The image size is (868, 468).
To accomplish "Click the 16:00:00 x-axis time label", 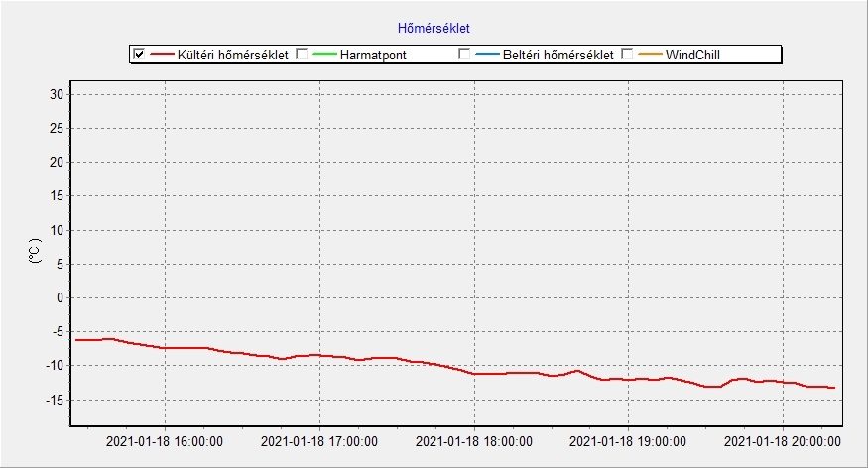I will [x=165, y=441].
